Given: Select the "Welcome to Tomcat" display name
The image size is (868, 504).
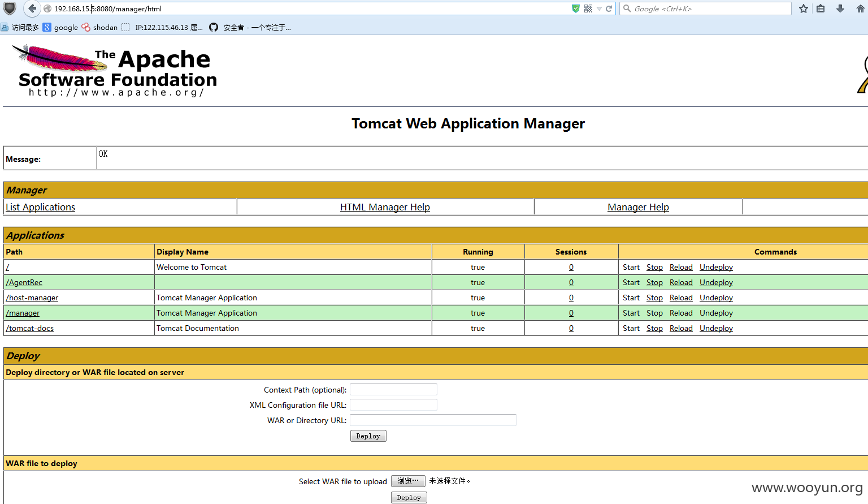Looking at the screenshot, I should tap(192, 267).
